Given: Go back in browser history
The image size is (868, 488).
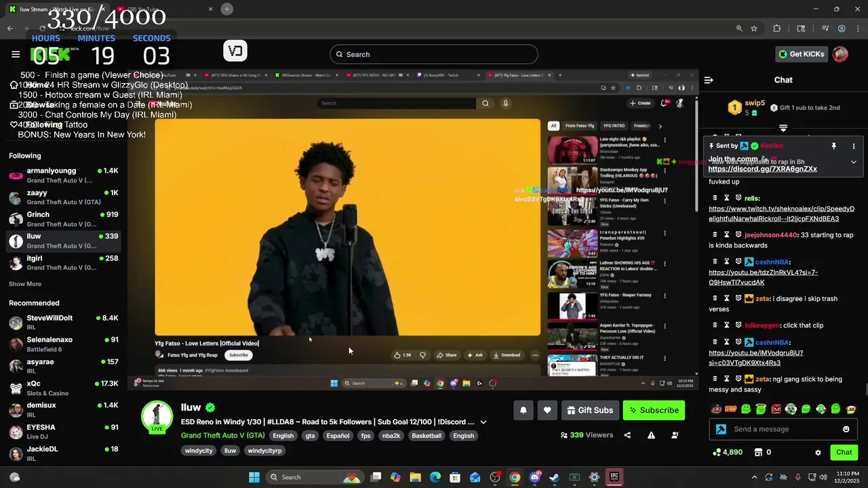Looking at the screenshot, I should (x=10, y=28).
